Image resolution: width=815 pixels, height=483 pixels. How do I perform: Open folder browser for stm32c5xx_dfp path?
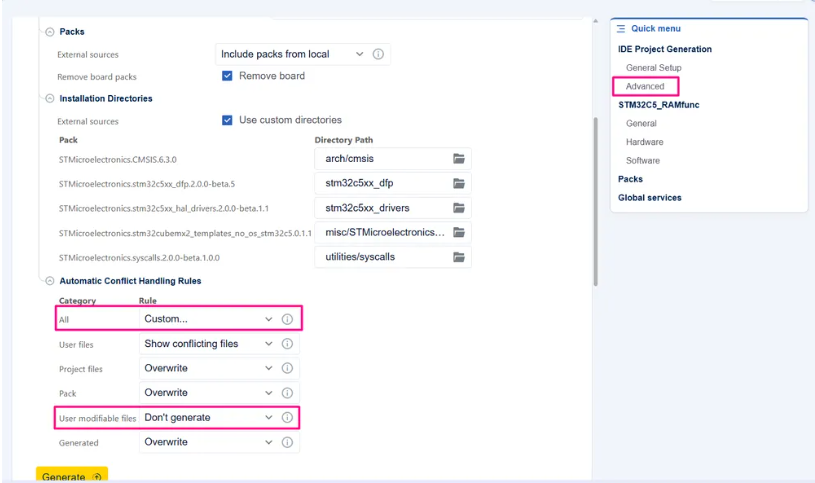tap(458, 183)
